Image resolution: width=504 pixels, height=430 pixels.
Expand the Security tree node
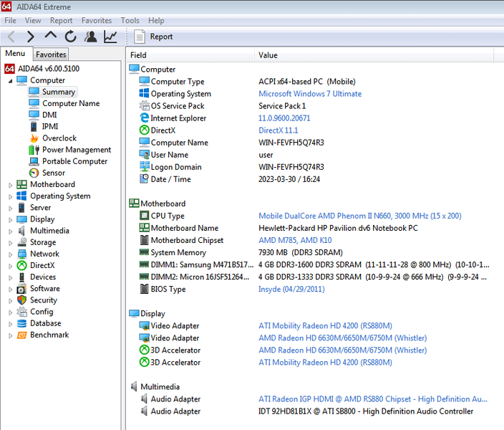click(10, 301)
